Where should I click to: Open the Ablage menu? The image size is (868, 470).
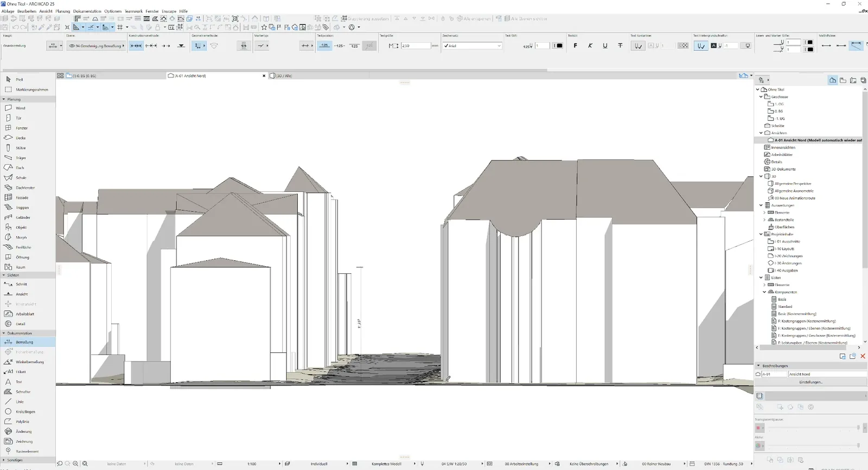point(8,11)
